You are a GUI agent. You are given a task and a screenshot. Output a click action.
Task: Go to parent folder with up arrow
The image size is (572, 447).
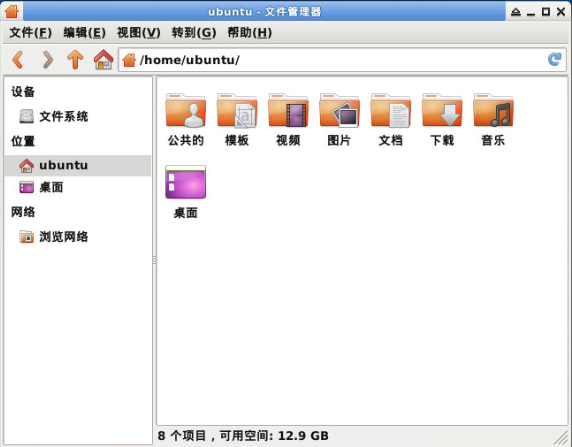tap(75, 60)
